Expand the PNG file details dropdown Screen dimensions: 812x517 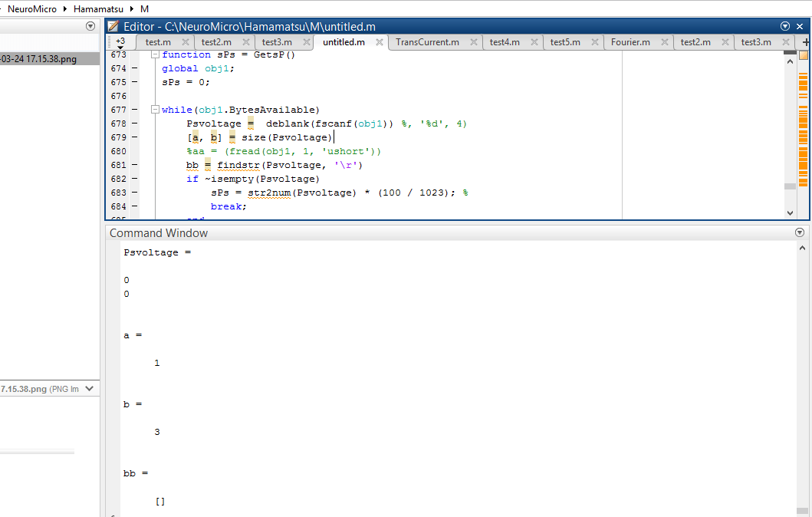tap(89, 389)
